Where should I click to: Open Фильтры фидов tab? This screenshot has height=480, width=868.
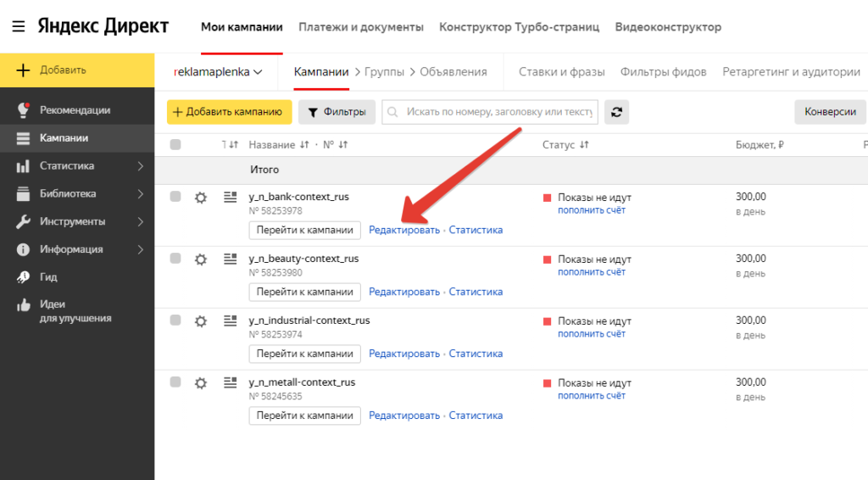pos(663,72)
